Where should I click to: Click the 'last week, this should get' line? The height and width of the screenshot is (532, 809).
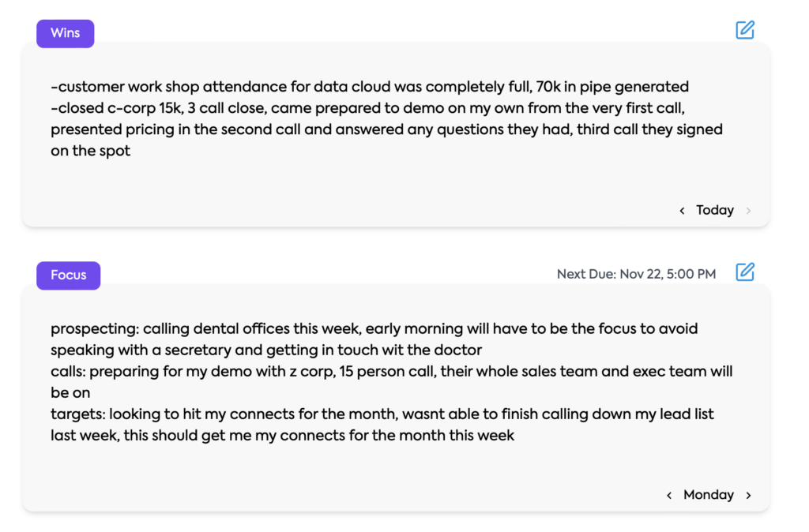coord(282,436)
